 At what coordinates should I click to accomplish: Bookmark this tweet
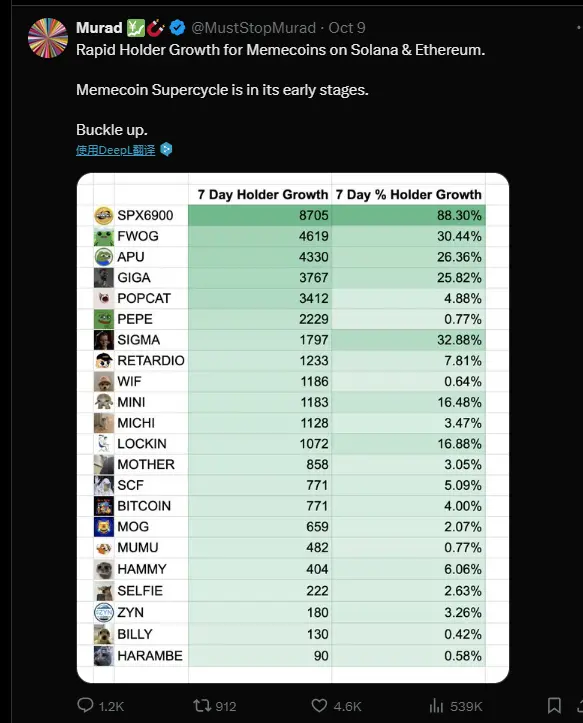(554, 705)
